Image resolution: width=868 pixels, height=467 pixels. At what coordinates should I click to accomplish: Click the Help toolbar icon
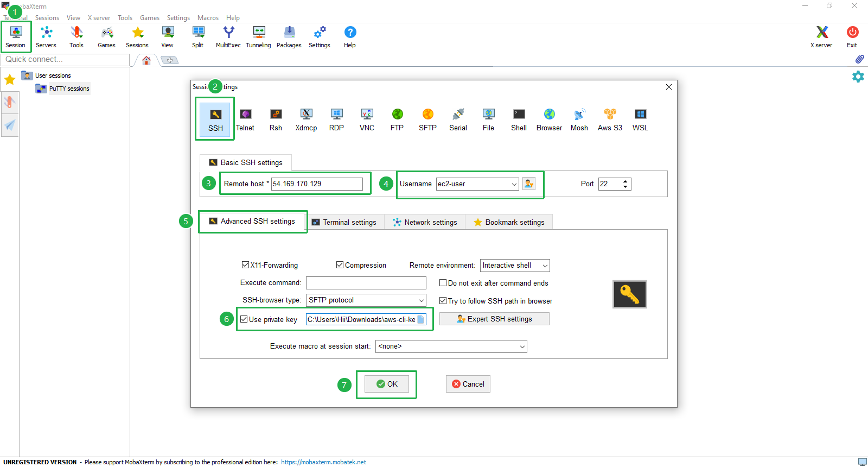(350, 37)
